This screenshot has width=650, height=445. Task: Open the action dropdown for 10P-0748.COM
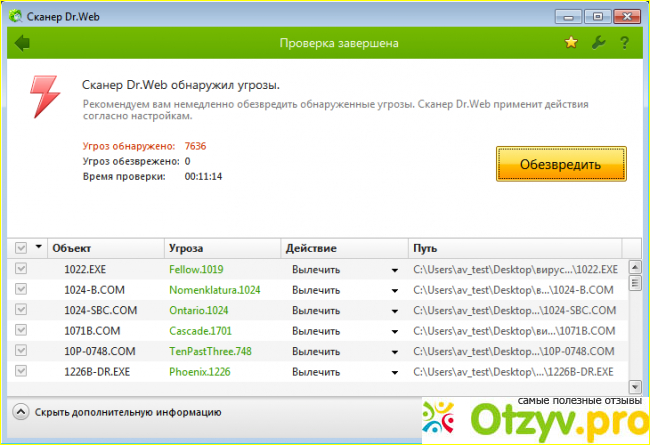[x=394, y=350]
